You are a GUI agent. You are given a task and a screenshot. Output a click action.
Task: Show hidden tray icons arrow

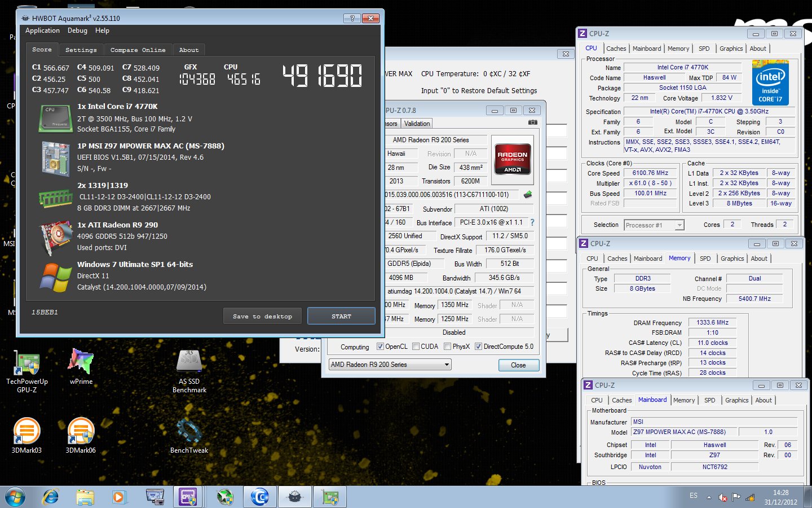point(709,497)
